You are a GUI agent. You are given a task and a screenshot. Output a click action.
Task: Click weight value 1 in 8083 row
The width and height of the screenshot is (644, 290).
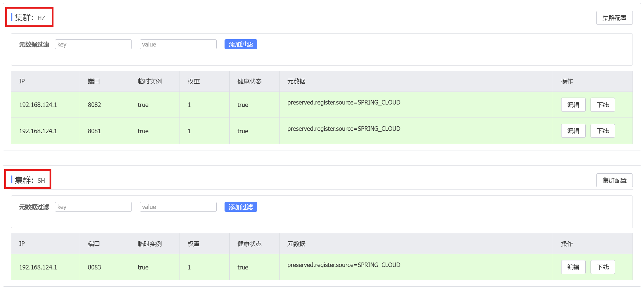pos(189,267)
